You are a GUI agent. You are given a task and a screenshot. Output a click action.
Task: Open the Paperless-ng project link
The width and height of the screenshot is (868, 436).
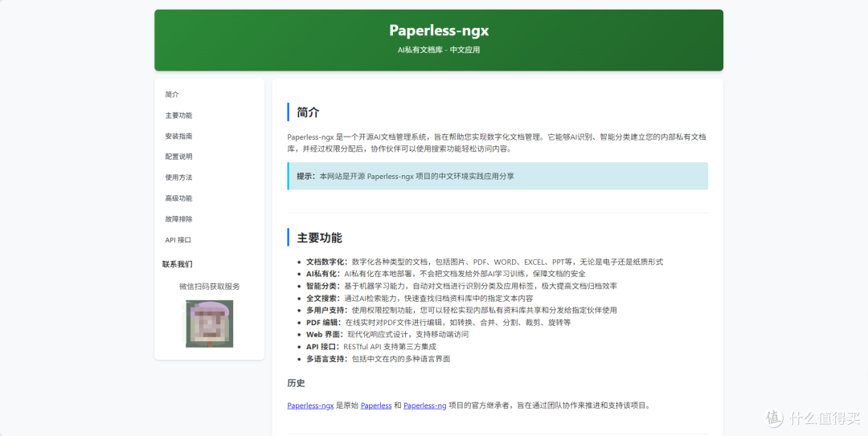(x=425, y=405)
